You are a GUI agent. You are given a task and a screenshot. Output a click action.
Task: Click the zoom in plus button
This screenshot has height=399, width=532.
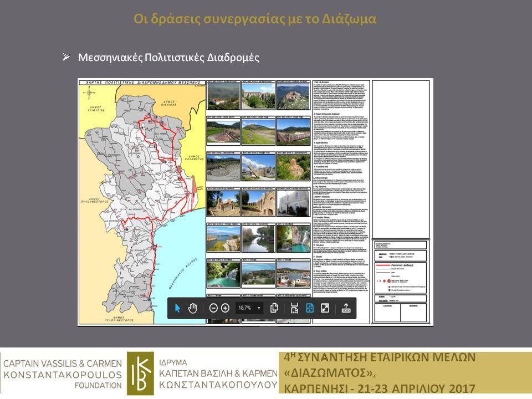[226, 308]
